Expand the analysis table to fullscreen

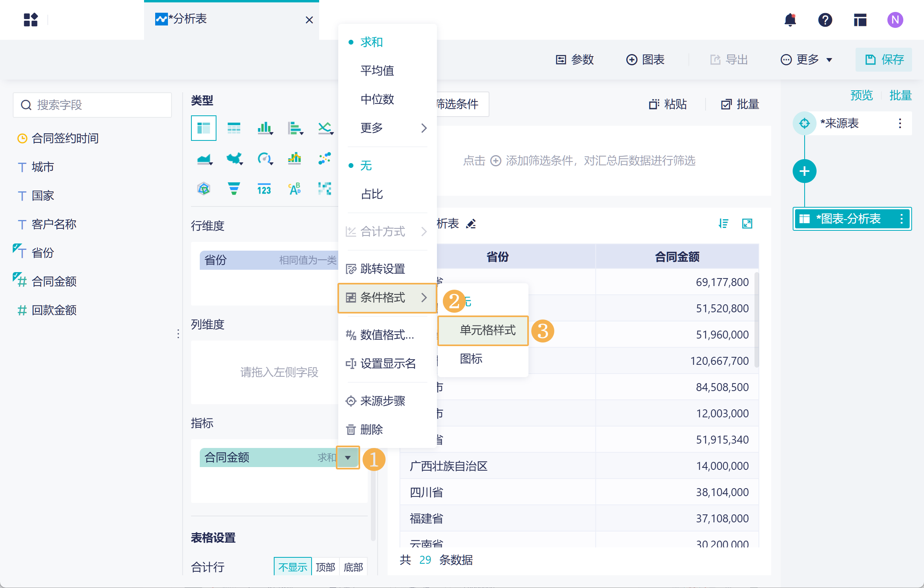click(x=747, y=224)
